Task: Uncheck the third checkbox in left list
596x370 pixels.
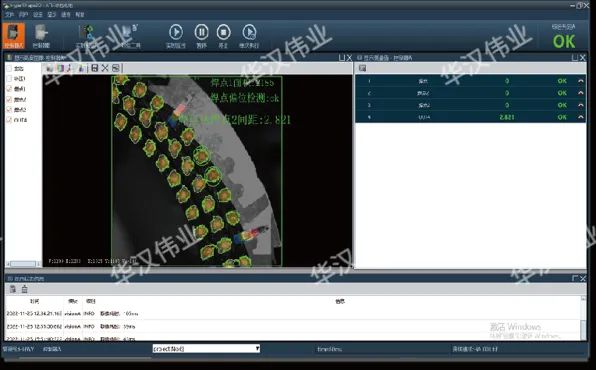Action: (9, 89)
